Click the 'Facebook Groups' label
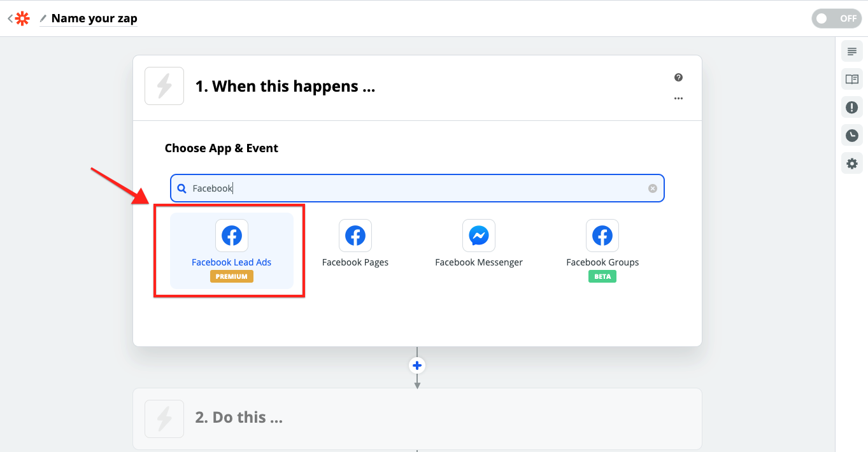The height and width of the screenshot is (452, 868). pyautogui.click(x=602, y=262)
